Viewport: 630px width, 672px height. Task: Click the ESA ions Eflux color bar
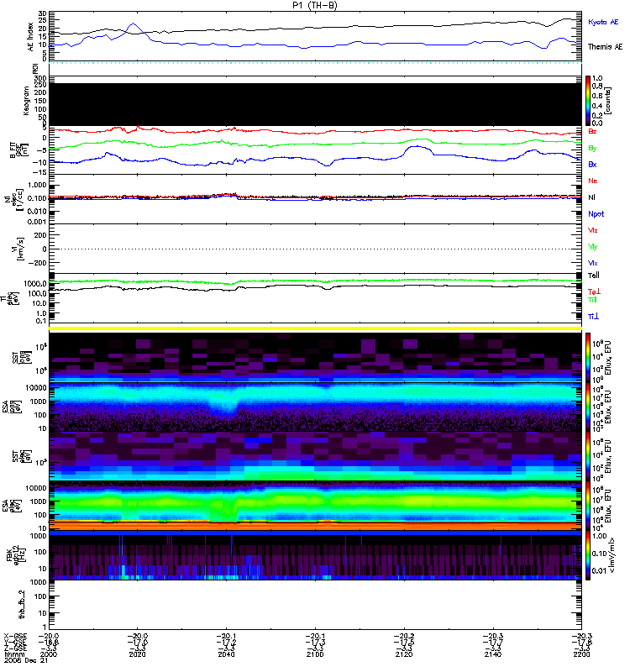(588, 407)
